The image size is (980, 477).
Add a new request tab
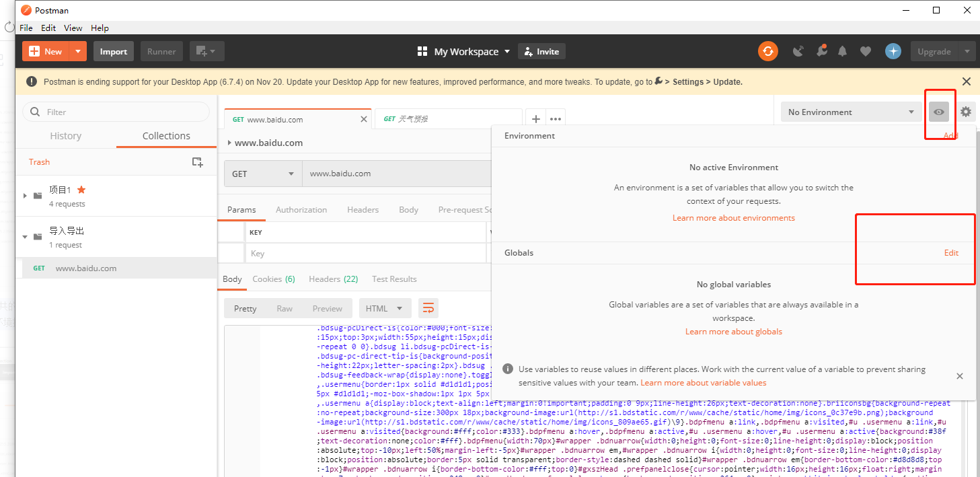535,119
